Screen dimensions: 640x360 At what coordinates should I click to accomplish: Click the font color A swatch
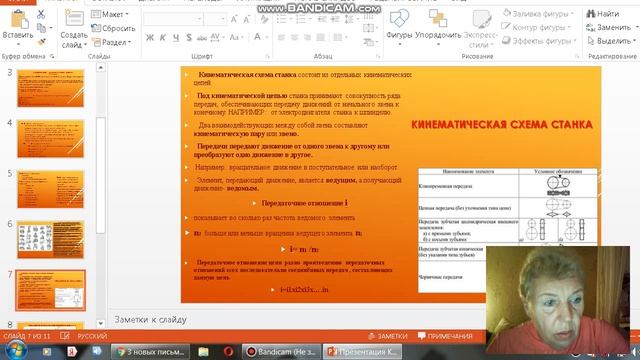click(x=257, y=38)
